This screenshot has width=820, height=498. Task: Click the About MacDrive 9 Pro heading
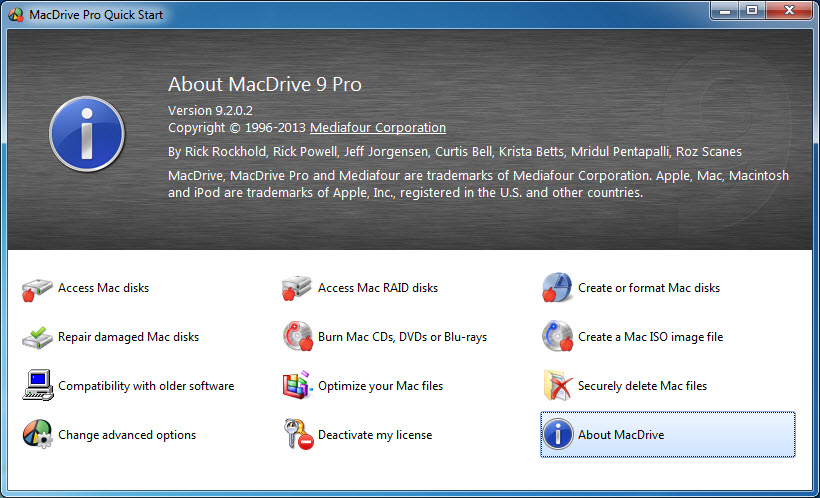(265, 84)
